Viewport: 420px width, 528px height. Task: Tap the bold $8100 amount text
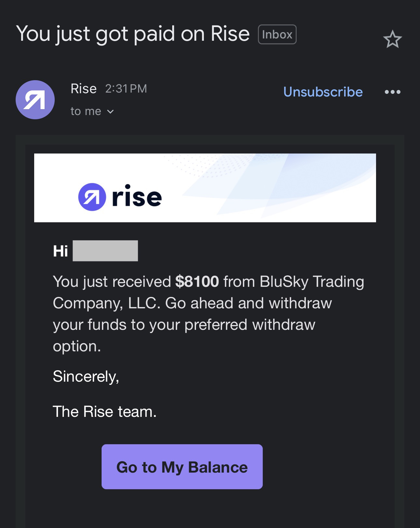197,281
